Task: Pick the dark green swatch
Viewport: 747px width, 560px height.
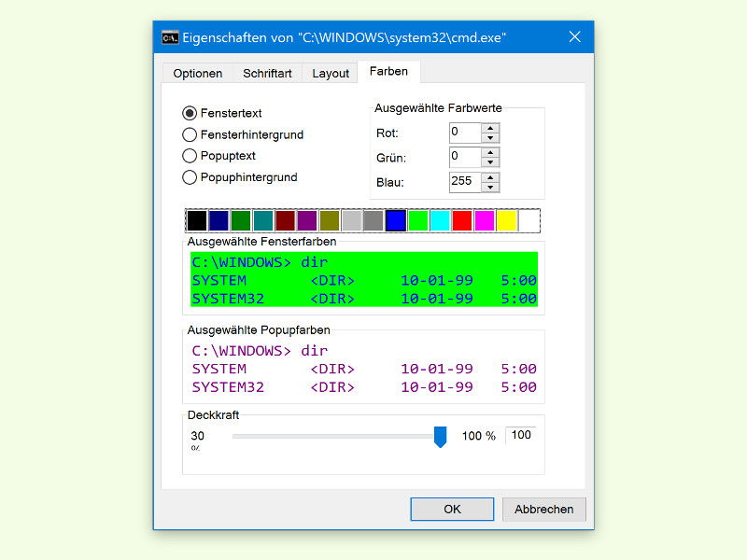Action: [241, 221]
